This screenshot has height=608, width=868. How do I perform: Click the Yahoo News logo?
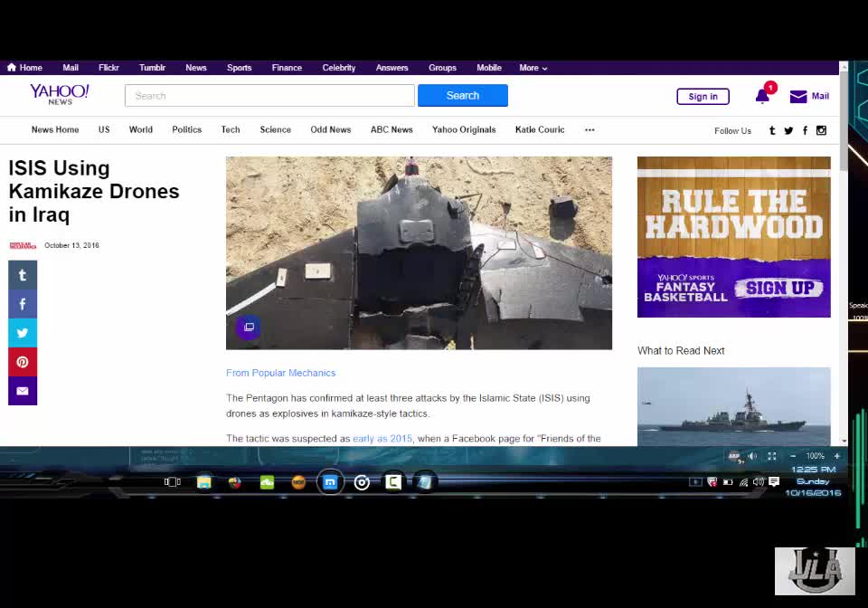pos(60,95)
